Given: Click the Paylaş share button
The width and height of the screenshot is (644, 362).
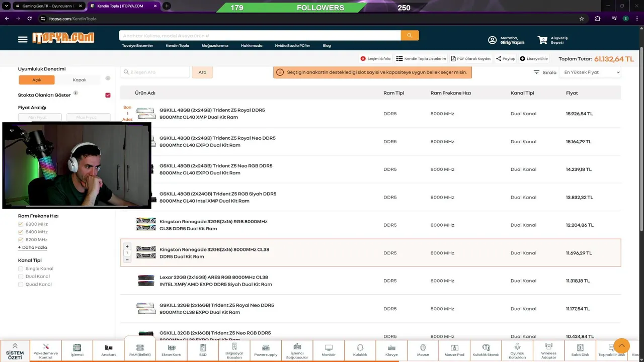Looking at the screenshot, I should (x=505, y=59).
